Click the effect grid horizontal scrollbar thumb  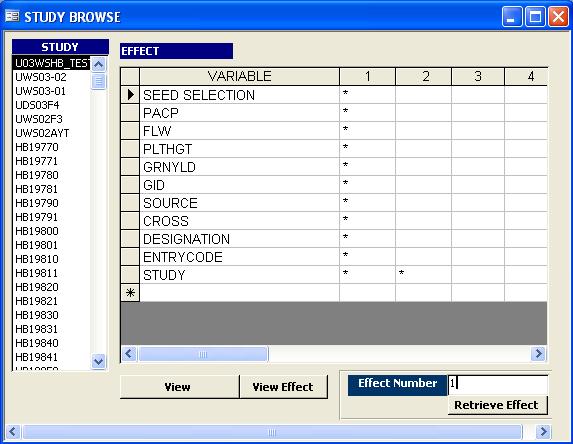(x=203, y=354)
